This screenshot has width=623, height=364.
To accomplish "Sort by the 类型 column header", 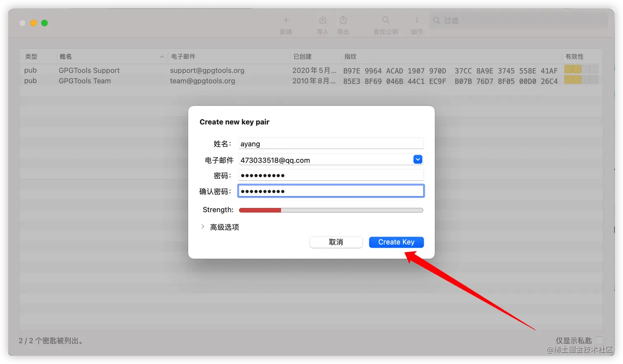I will [x=31, y=56].
